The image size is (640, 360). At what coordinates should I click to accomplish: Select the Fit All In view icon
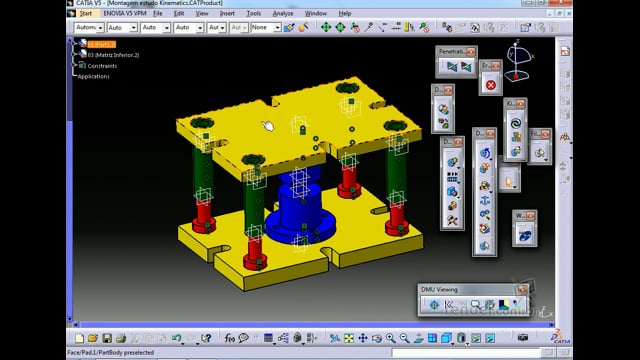click(349, 338)
